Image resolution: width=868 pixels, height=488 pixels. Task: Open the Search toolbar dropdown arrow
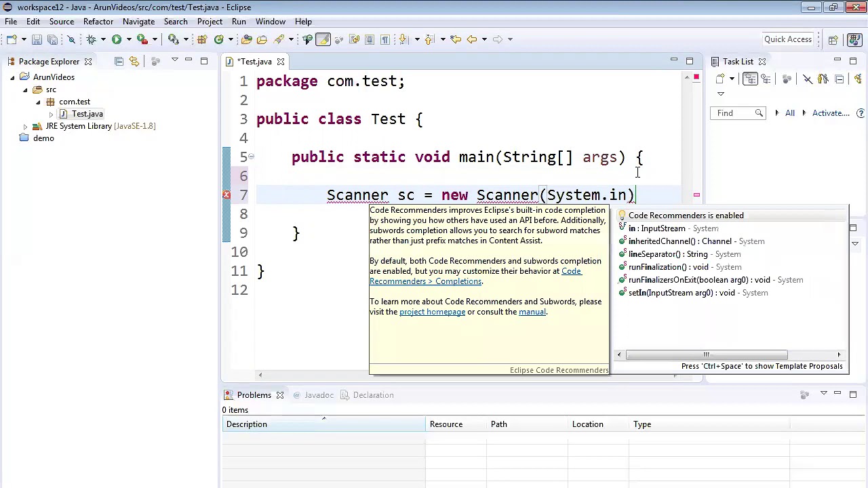(x=290, y=39)
